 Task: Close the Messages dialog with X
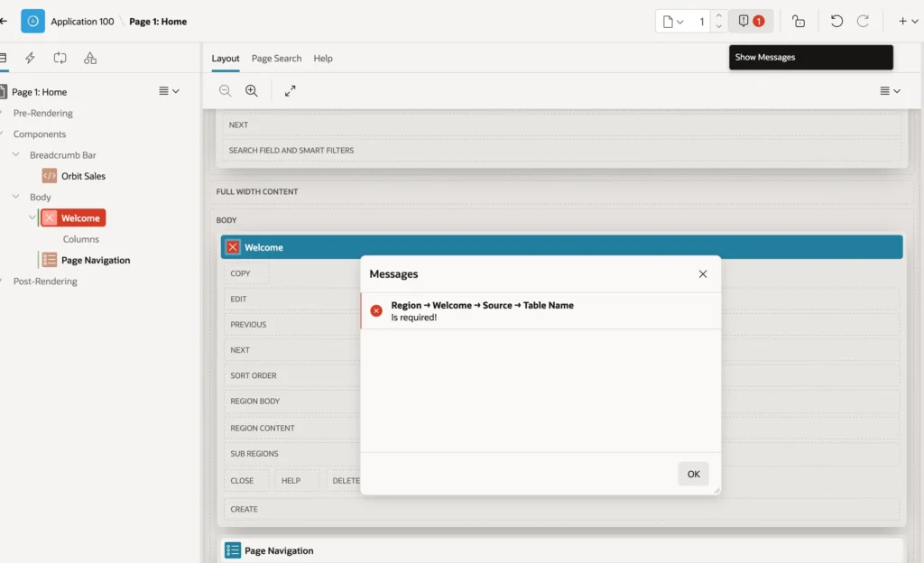[702, 274]
